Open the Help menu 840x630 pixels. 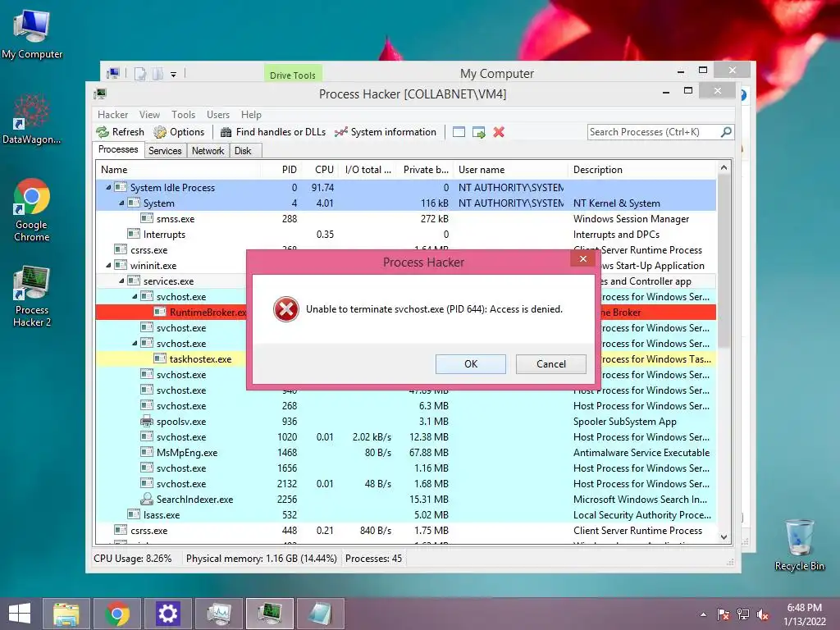pos(251,115)
